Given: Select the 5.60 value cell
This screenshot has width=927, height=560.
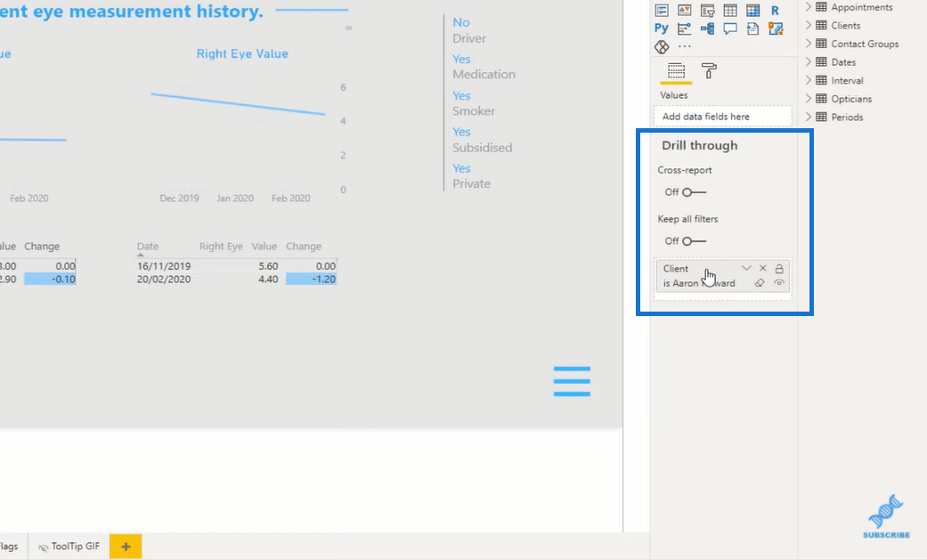Looking at the screenshot, I should tap(268, 266).
